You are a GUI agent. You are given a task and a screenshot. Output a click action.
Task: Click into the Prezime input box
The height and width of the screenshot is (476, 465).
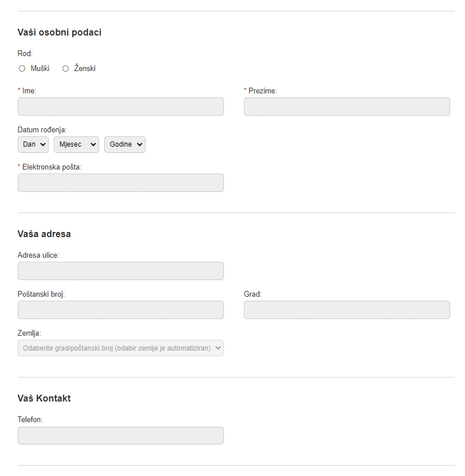point(346,107)
